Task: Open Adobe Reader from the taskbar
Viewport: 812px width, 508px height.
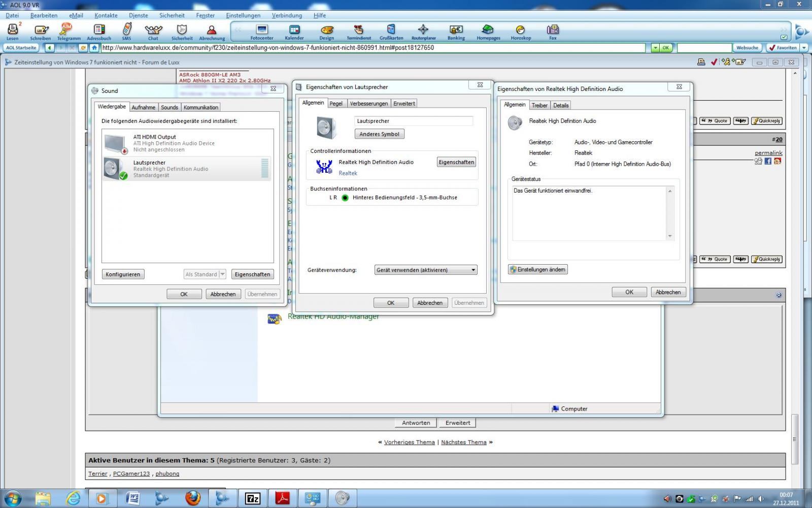Action: [282, 498]
